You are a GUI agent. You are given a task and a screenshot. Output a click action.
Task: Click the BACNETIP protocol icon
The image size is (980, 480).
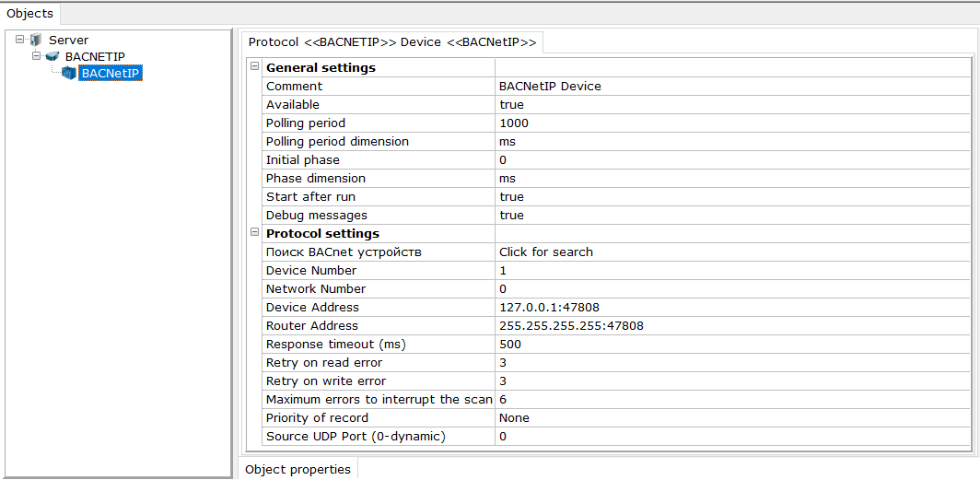(52, 57)
